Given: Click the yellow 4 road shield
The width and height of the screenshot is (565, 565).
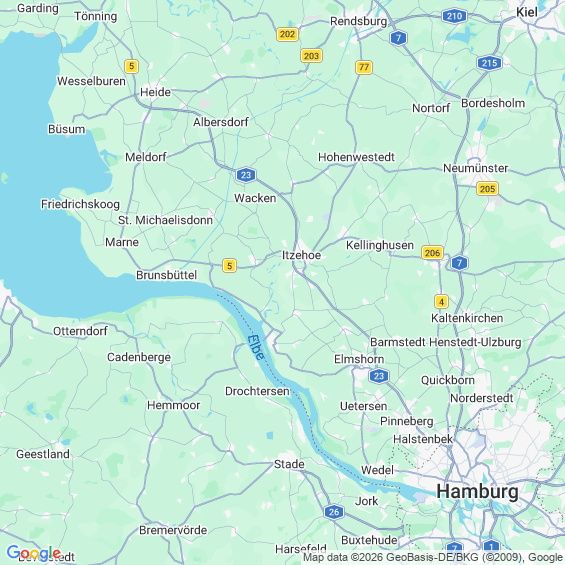Looking at the screenshot, I should pyautogui.click(x=441, y=302).
